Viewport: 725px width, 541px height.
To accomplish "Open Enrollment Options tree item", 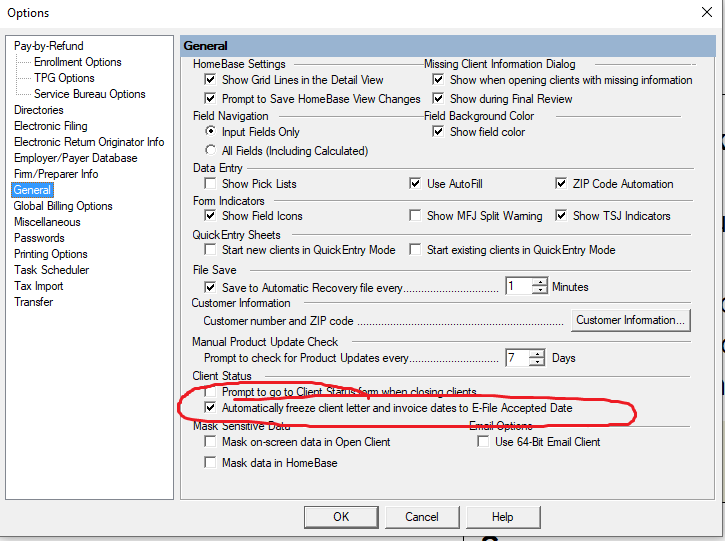I will point(77,62).
